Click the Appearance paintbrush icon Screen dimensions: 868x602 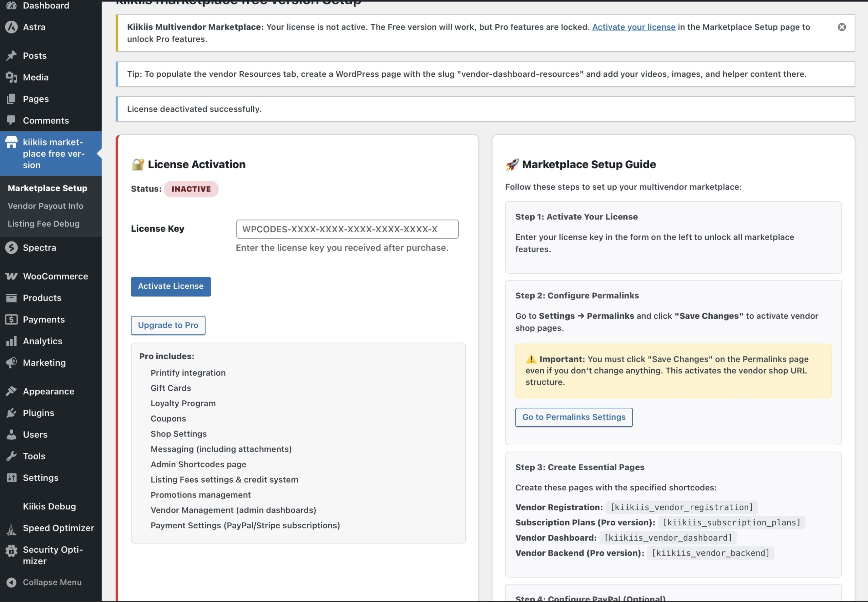[x=11, y=391]
